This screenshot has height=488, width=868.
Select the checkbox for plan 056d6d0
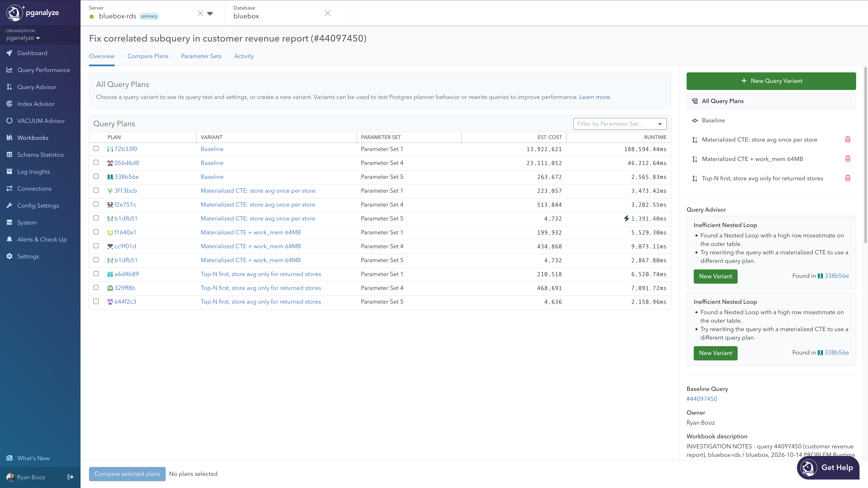(96, 162)
